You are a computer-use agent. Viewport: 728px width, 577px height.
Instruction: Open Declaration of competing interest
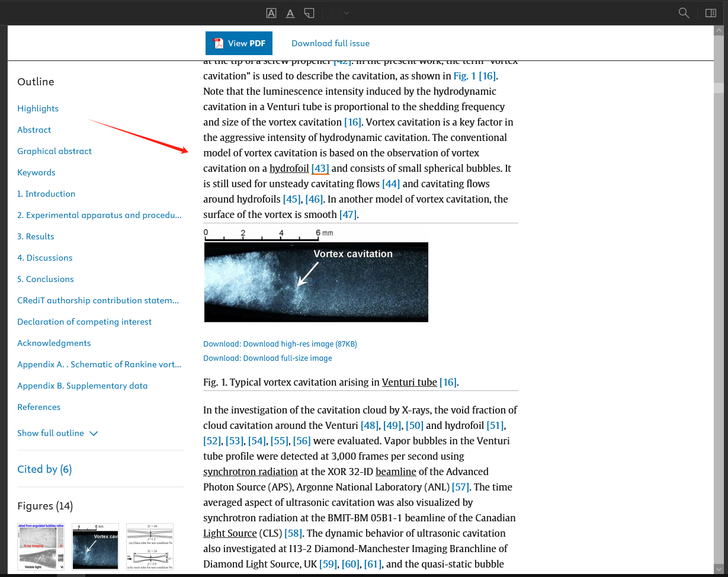coord(85,322)
